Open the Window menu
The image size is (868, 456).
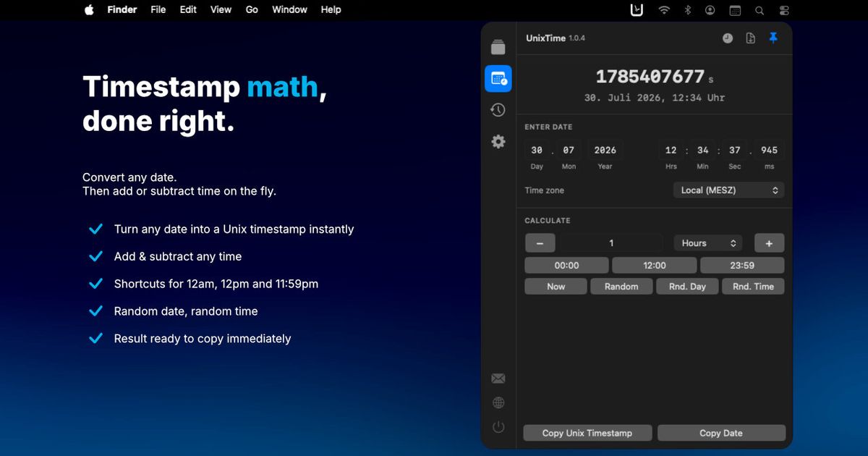[289, 10]
